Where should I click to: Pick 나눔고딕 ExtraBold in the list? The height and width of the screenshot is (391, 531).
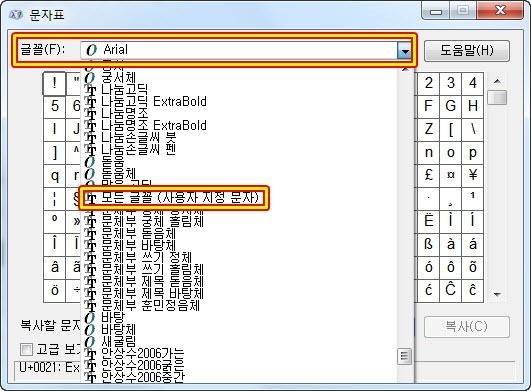pyautogui.click(x=154, y=101)
